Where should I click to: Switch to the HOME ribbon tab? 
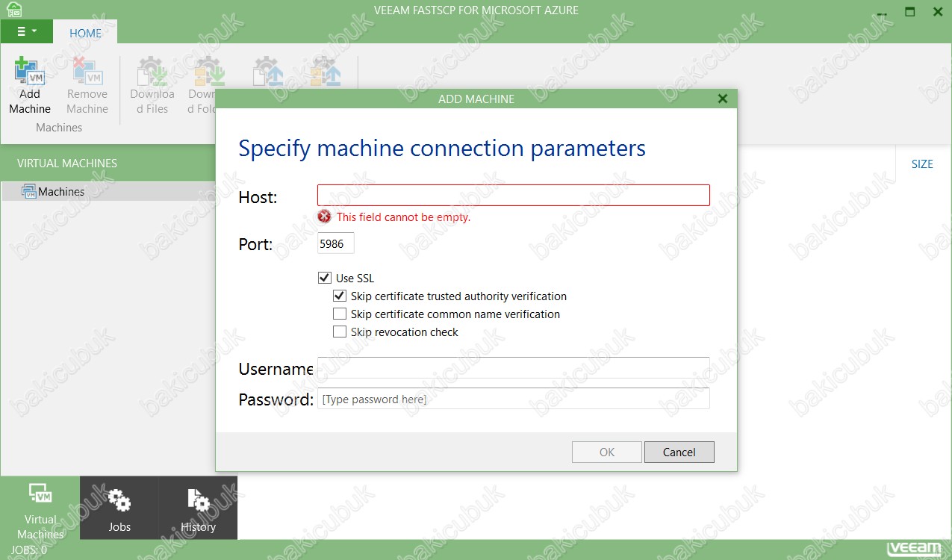click(86, 33)
